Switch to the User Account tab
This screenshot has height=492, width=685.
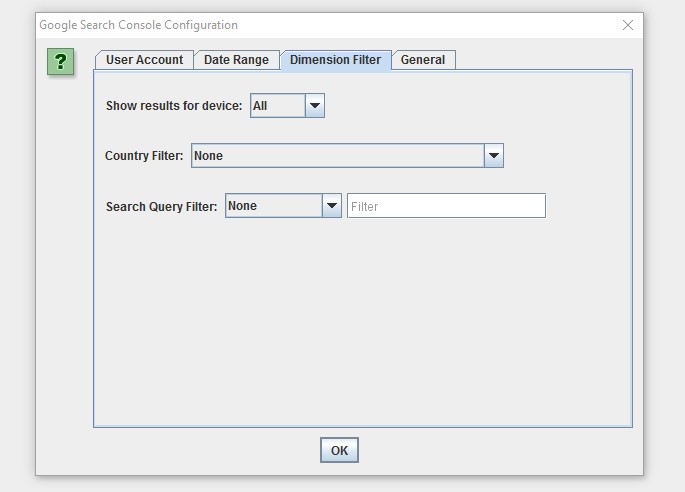pos(144,60)
